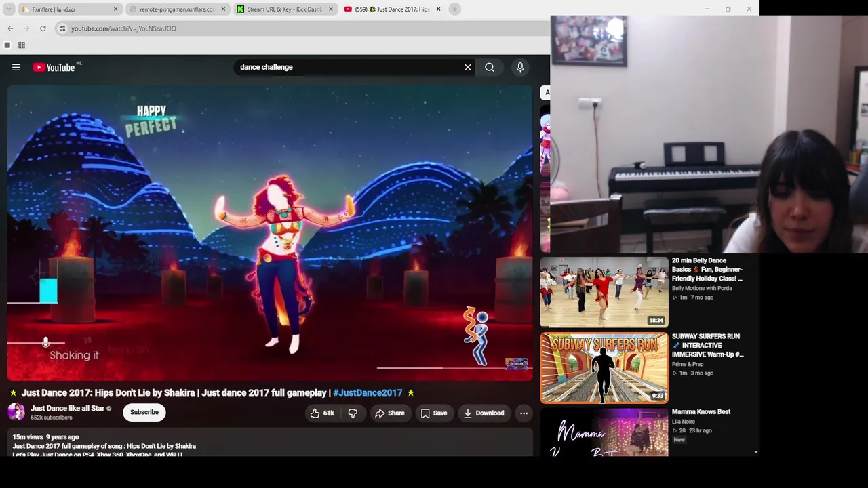
Task: Click the 652k subscribers text
Action: point(52,418)
